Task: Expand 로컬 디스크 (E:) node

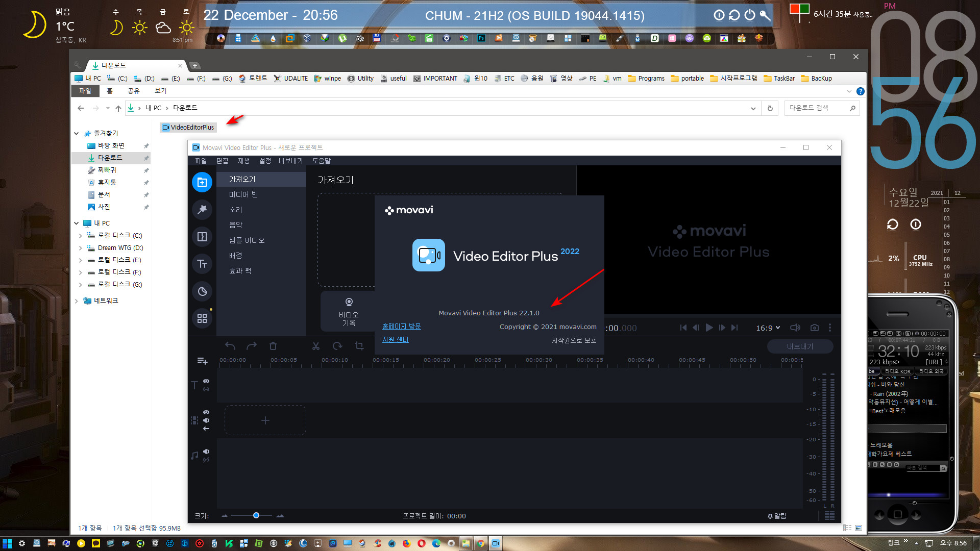Action: coord(80,260)
